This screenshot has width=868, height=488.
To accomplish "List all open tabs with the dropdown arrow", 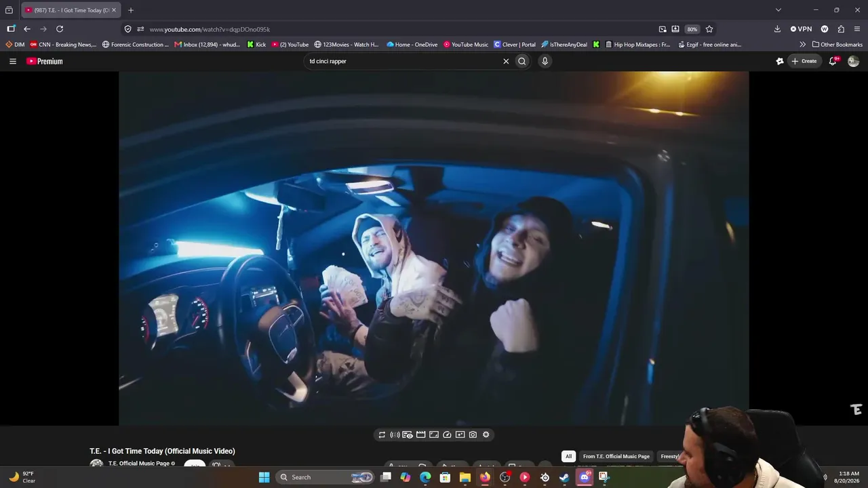I will pos(778,10).
